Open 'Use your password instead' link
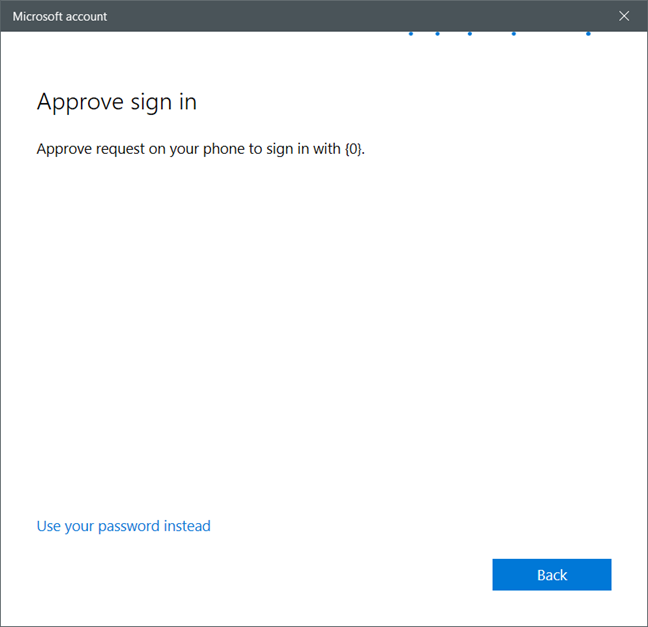 [124, 526]
